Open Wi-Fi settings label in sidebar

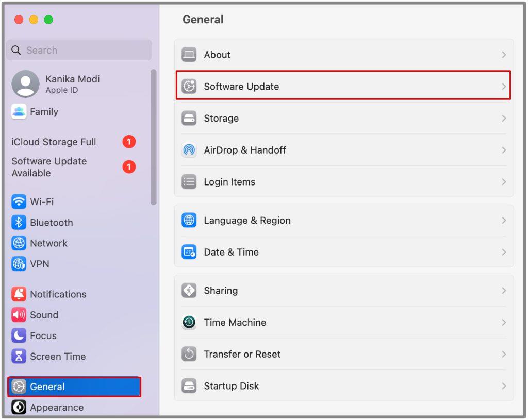pyautogui.click(x=42, y=201)
